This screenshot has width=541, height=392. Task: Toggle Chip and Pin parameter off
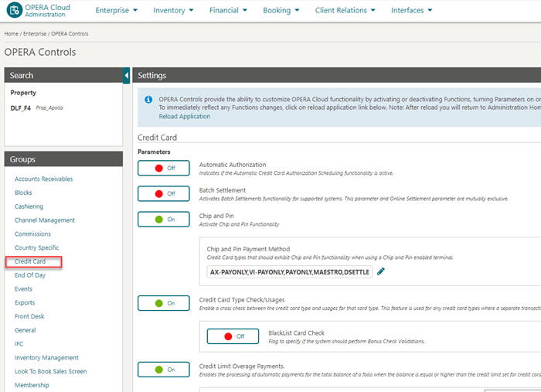click(x=164, y=219)
